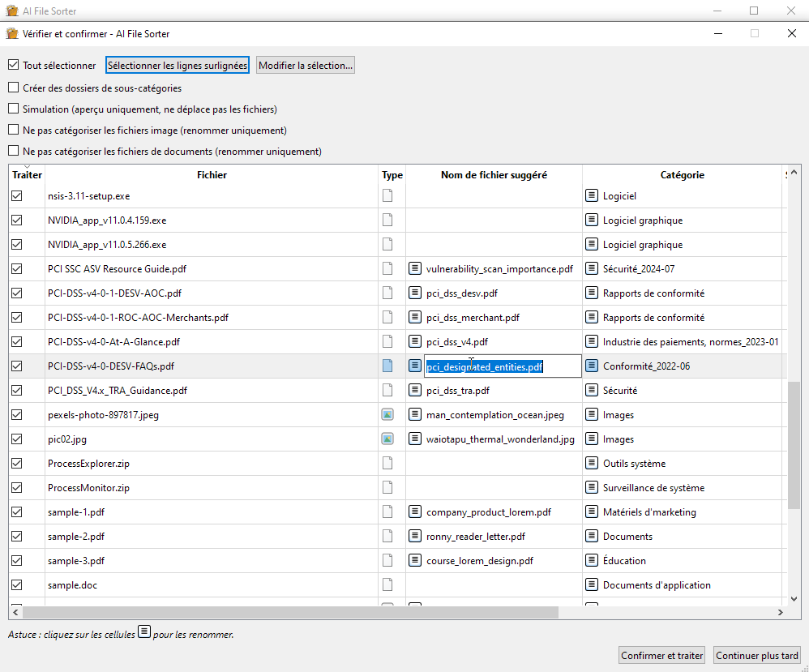The height and width of the screenshot is (672, 809).
Task: Enable Simulation preview-only checkbox
Action: click(14, 109)
